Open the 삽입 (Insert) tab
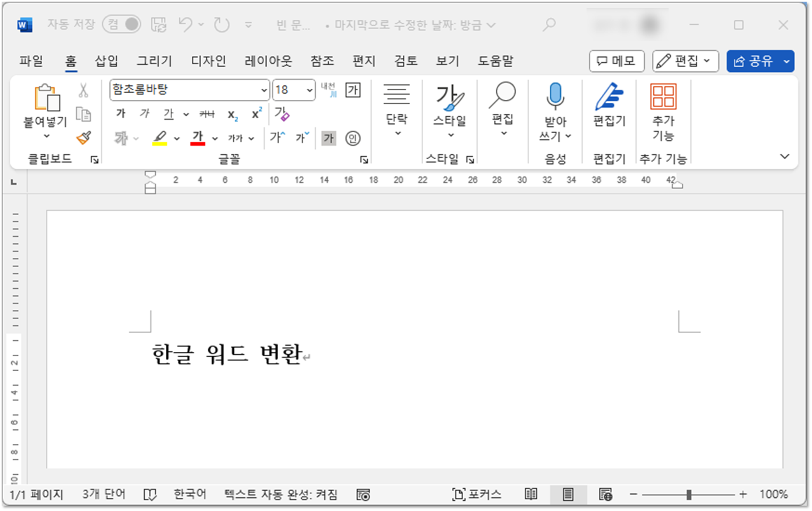The height and width of the screenshot is (511, 812). click(106, 61)
